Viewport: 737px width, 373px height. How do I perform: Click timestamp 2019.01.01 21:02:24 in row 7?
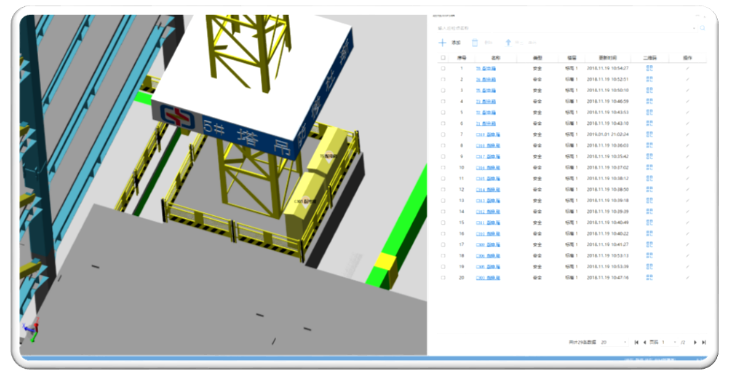[608, 134]
